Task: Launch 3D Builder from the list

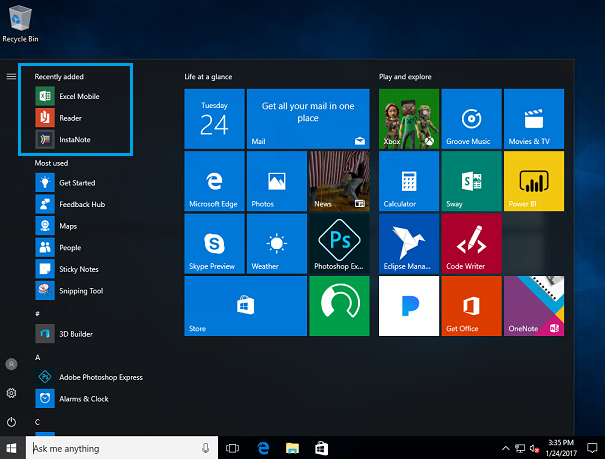Action: click(x=64, y=334)
